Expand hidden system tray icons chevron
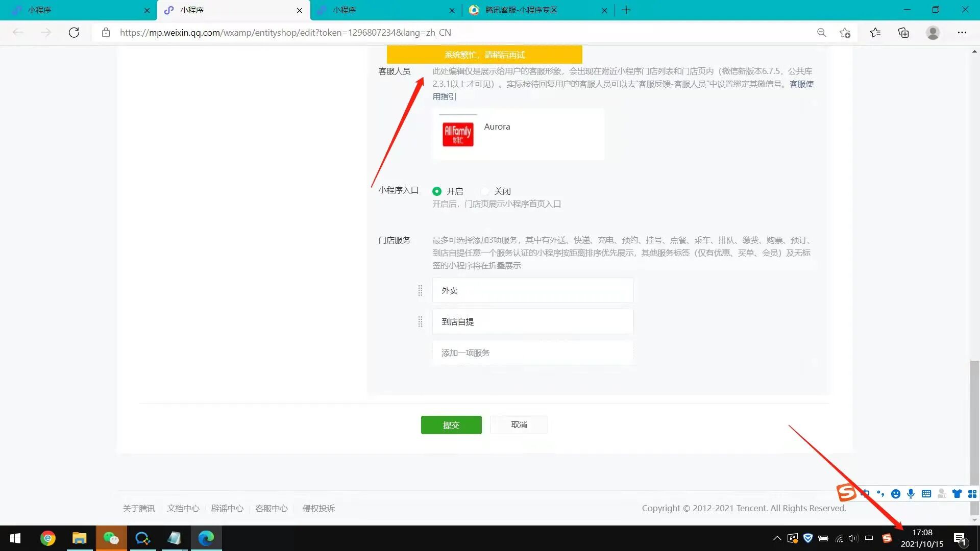Viewport: 980px width, 551px height. (x=777, y=538)
